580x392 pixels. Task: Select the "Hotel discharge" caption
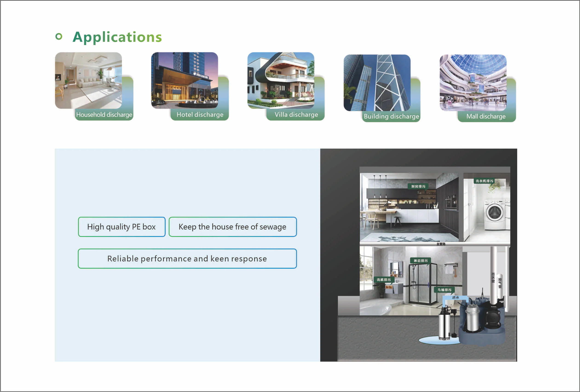pos(200,115)
